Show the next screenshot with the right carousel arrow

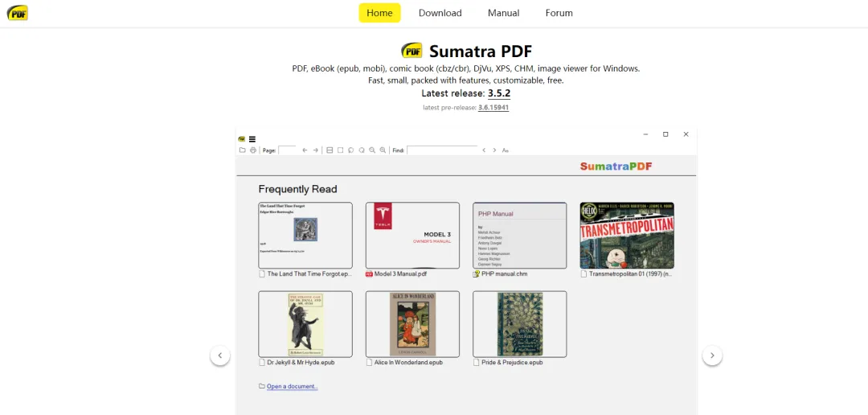(712, 355)
